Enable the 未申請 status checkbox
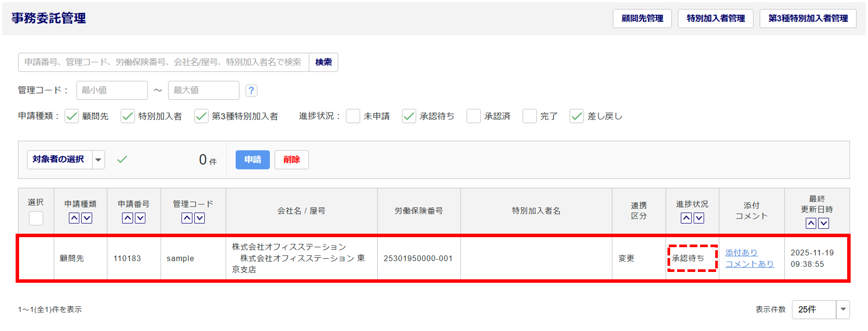The height and width of the screenshot is (331, 868). [x=353, y=116]
